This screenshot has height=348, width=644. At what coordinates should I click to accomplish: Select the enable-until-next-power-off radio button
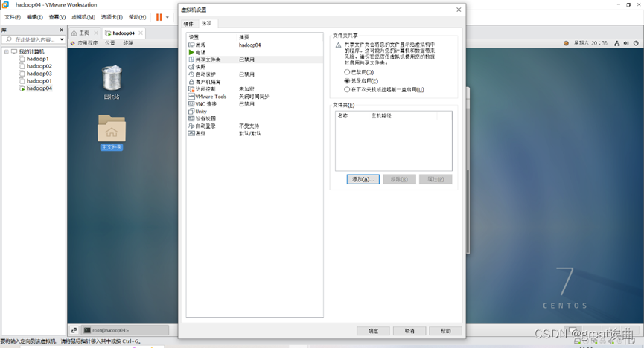click(x=347, y=89)
